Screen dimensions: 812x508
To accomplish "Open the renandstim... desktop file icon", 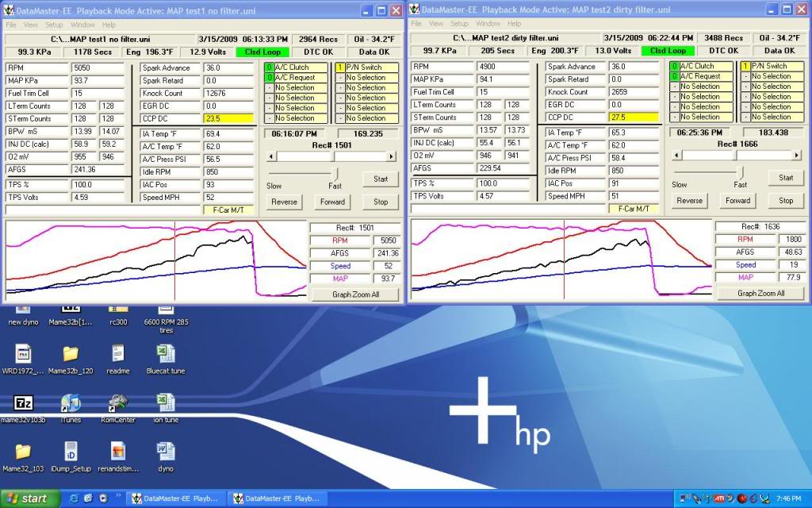I will pyautogui.click(x=118, y=452).
